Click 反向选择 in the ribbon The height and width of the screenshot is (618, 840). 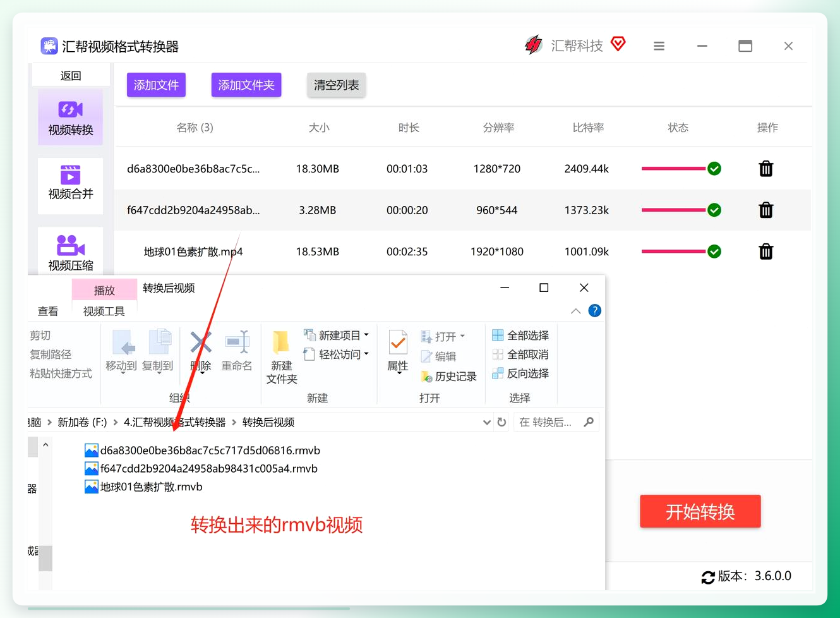click(520, 373)
